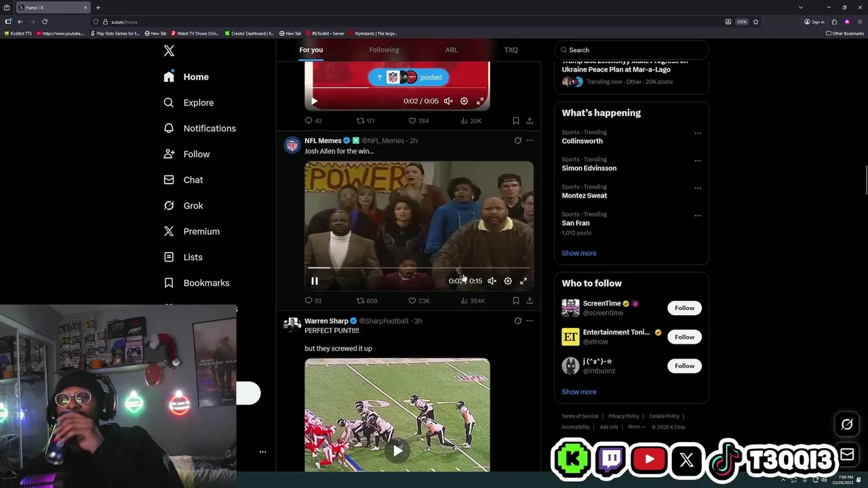The image size is (868, 488).
Task: Open Grok action on the NFL Memes post
Action: coord(517,140)
